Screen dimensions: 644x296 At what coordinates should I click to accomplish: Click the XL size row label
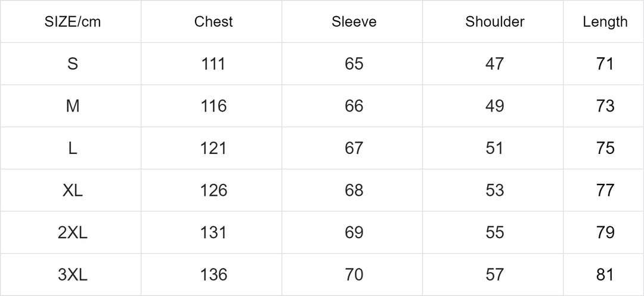coord(72,190)
